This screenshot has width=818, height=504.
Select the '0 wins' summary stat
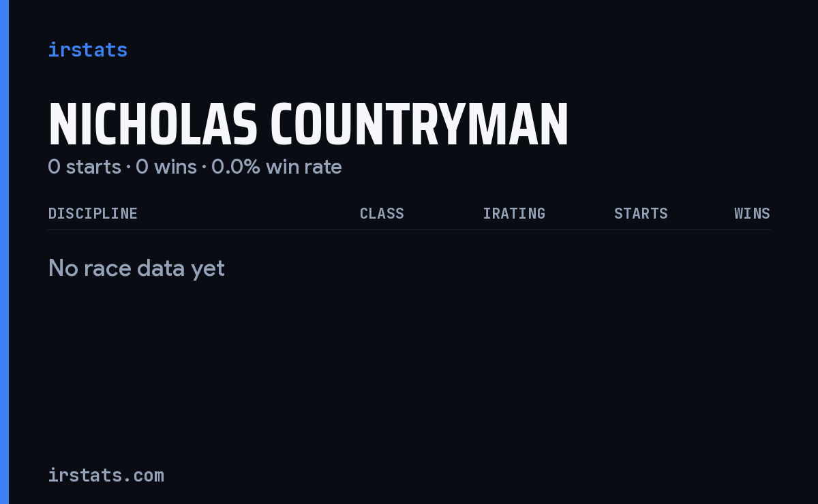pyautogui.click(x=166, y=167)
